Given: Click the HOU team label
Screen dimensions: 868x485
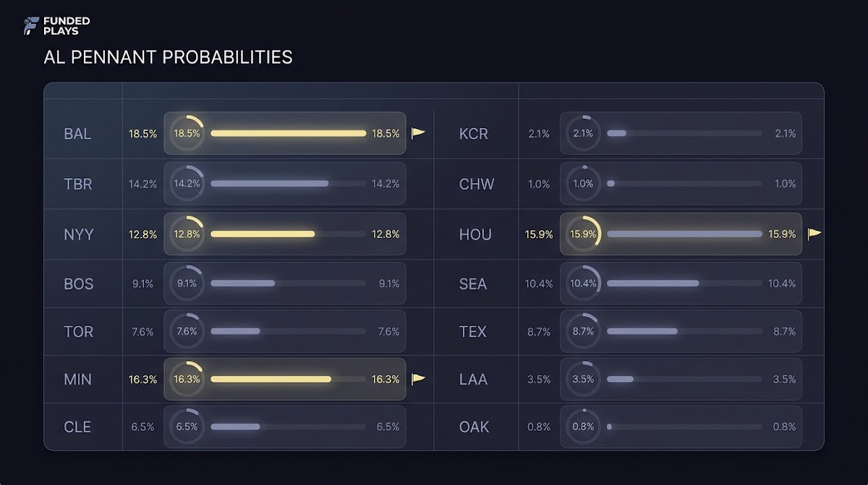Looking at the screenshot, I should pyautogui.click(x=475, y=235).
